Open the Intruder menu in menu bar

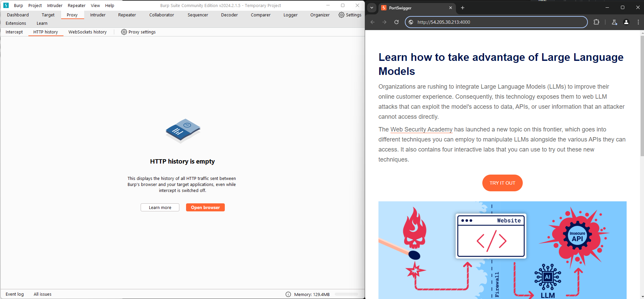pos(54,5)
